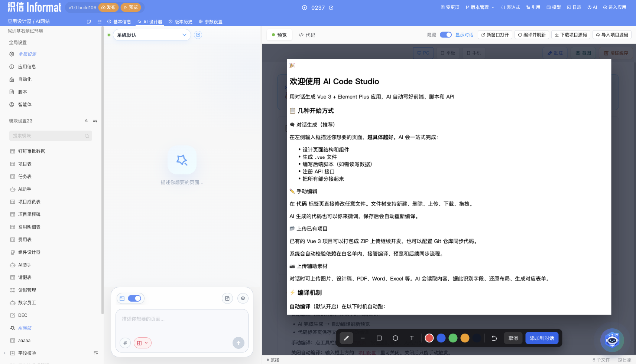Select the rectangle annotation tool
Image resolution: width=636 pixels, height=364 pixels.
[379, 338]
